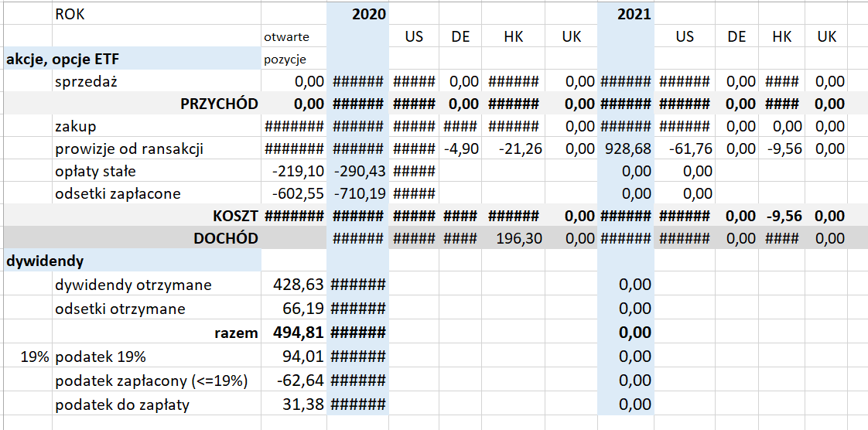The height and width of the screenshot is (430, 868).
Task: Select the DOCHÓD row label
Action: [x=157, y=238]
